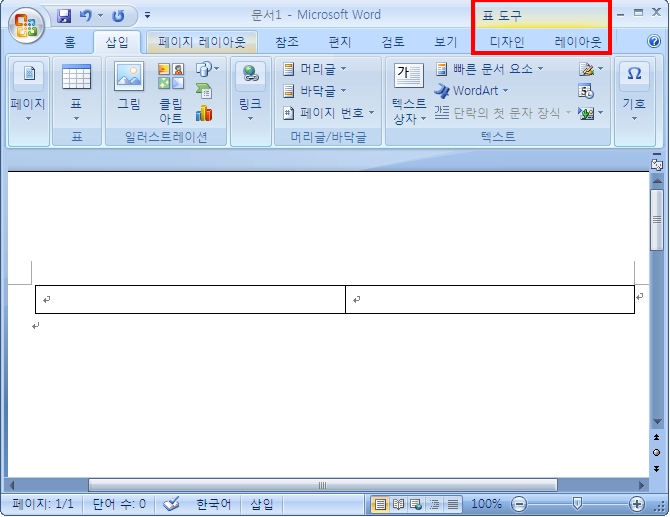670x517 pixels.
Task: Save document with the floppy disk icon
Action: 64,16
